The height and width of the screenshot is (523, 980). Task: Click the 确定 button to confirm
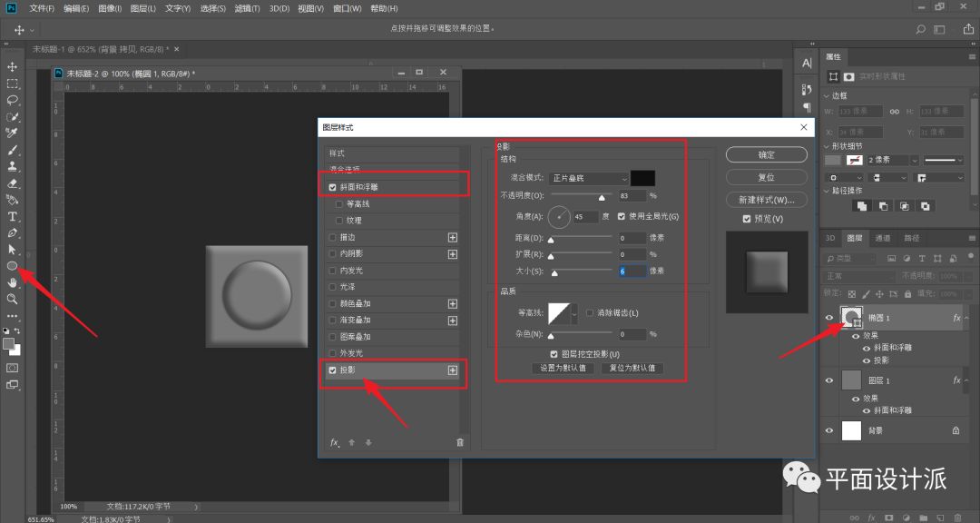click(x=766, y=154)
